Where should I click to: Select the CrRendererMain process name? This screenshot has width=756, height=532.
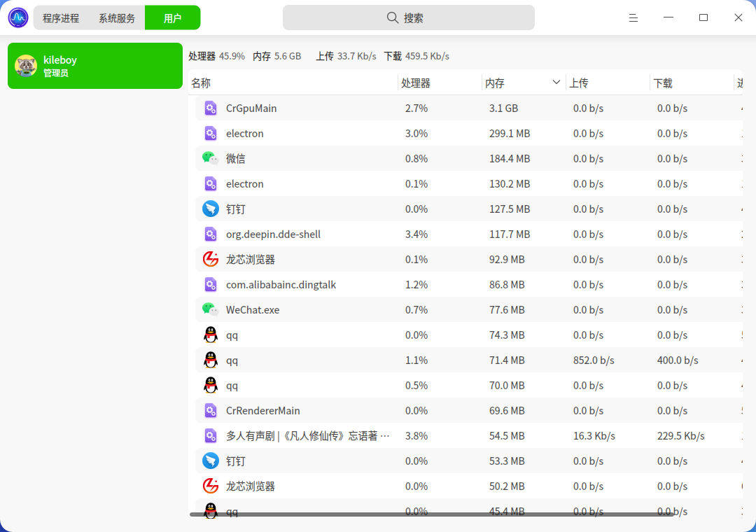262,410
